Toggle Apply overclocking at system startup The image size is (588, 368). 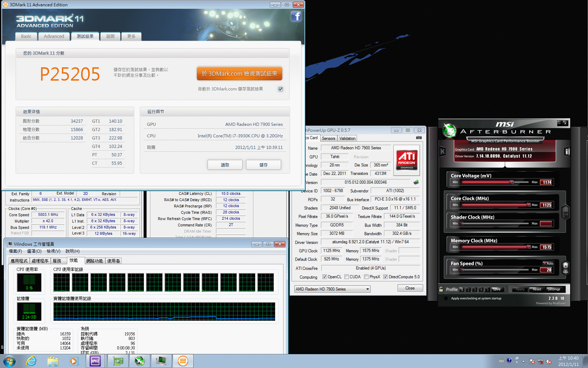click(x=446, y=299)
